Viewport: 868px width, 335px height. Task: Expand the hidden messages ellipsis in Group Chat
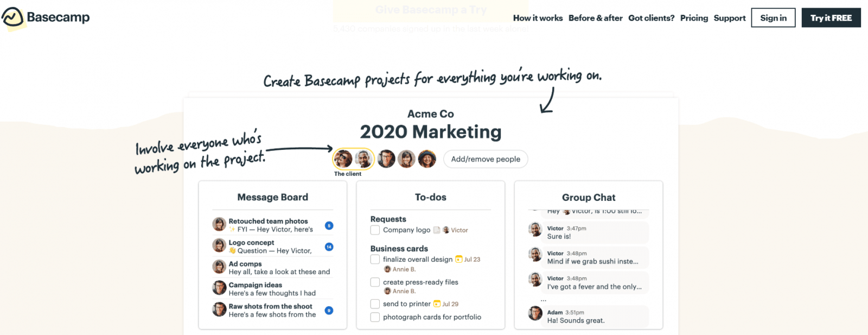tap(544, 299)
